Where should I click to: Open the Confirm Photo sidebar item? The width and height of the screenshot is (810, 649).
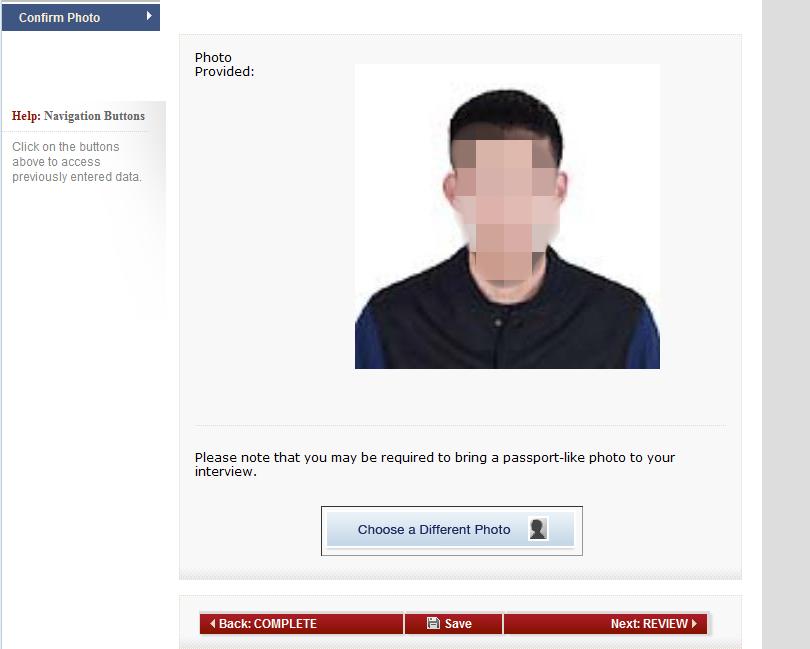(x=81, y=17)
